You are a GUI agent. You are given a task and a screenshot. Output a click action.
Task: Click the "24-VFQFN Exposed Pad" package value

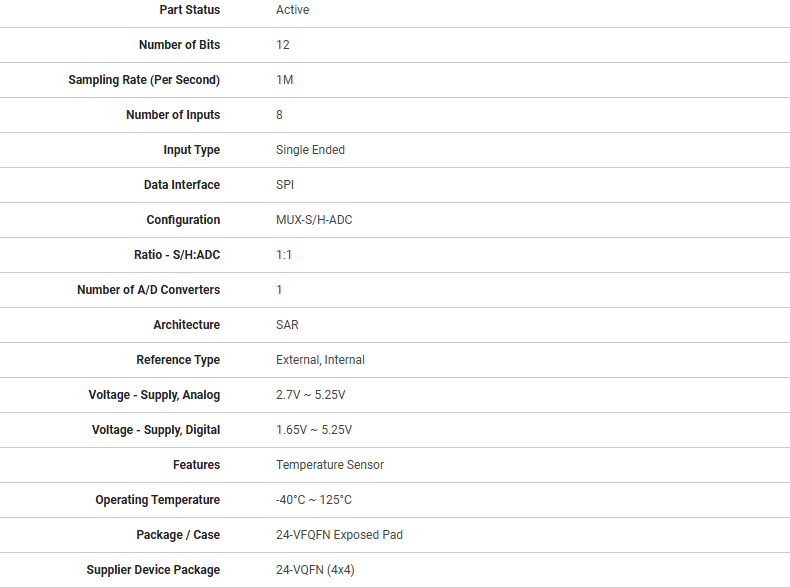pyautogui.click(x=339, y=535)
